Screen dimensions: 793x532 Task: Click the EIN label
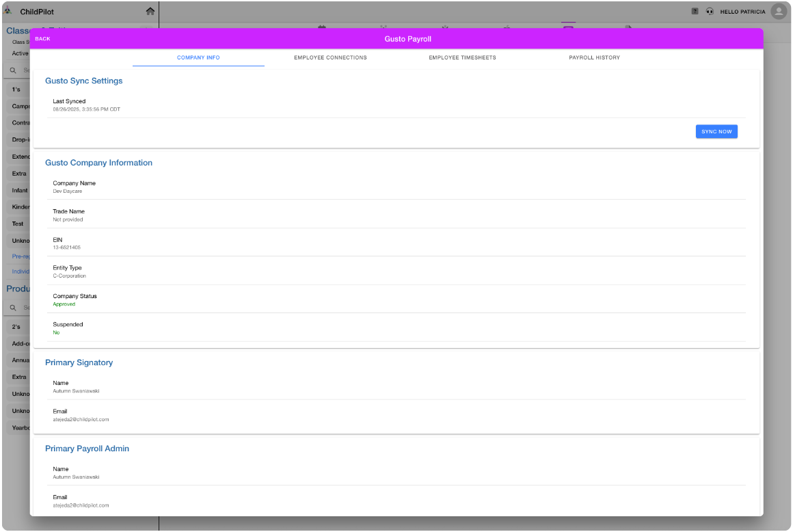[x=57, y=240]
